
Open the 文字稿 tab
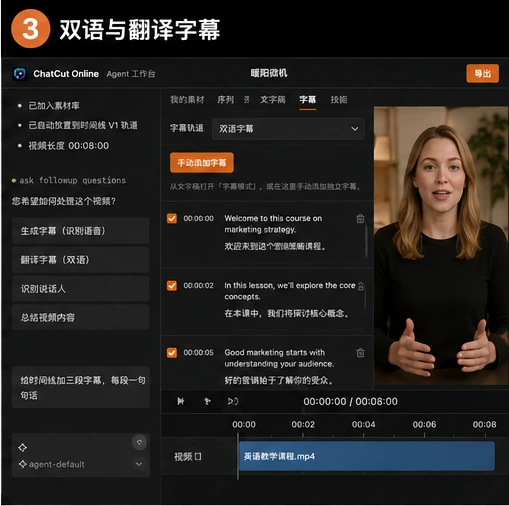[273, 100]
